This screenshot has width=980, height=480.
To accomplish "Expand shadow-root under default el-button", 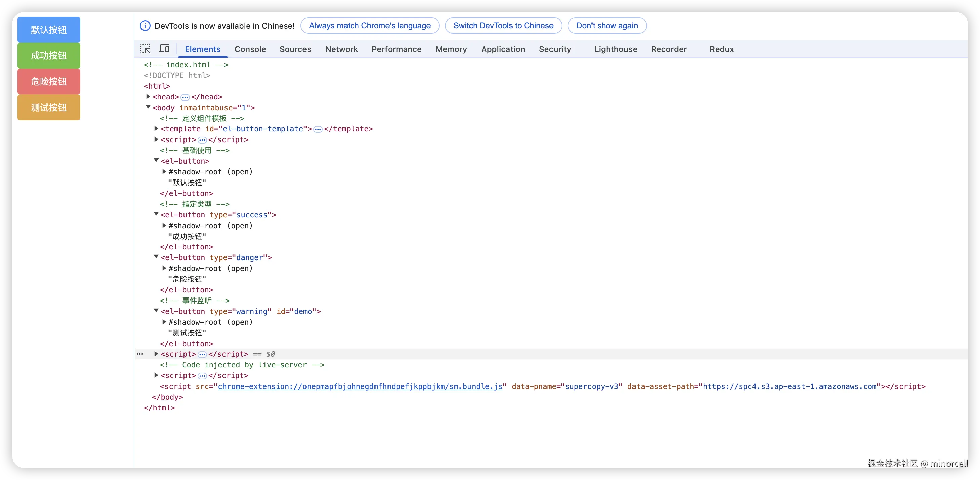I will (164, 172).
